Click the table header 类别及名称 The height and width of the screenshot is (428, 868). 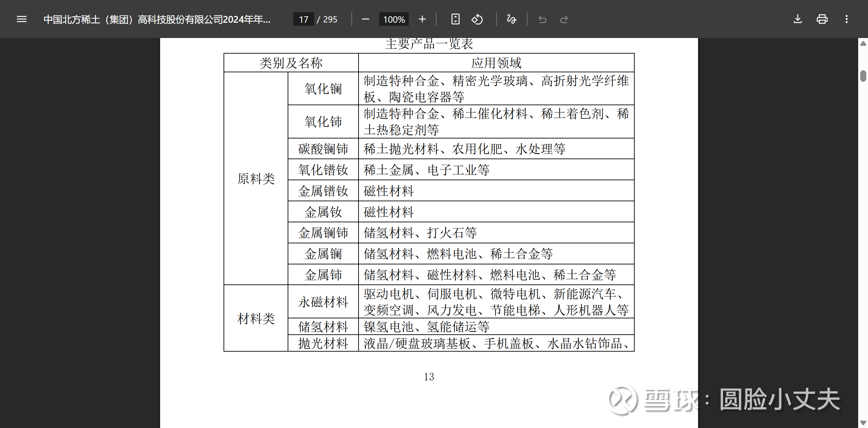click(291, 63)
